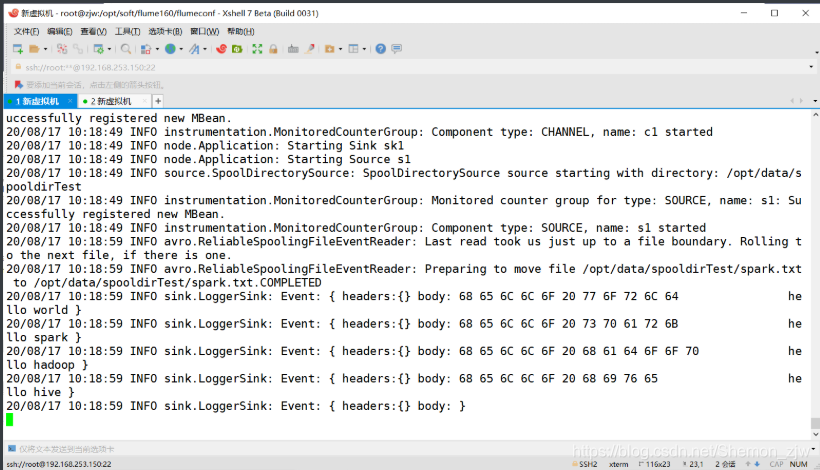Viewport: 820px width, 470px height.
Task: Click SSH2 indicator in status bar
Action: click(x=585, y=464)
